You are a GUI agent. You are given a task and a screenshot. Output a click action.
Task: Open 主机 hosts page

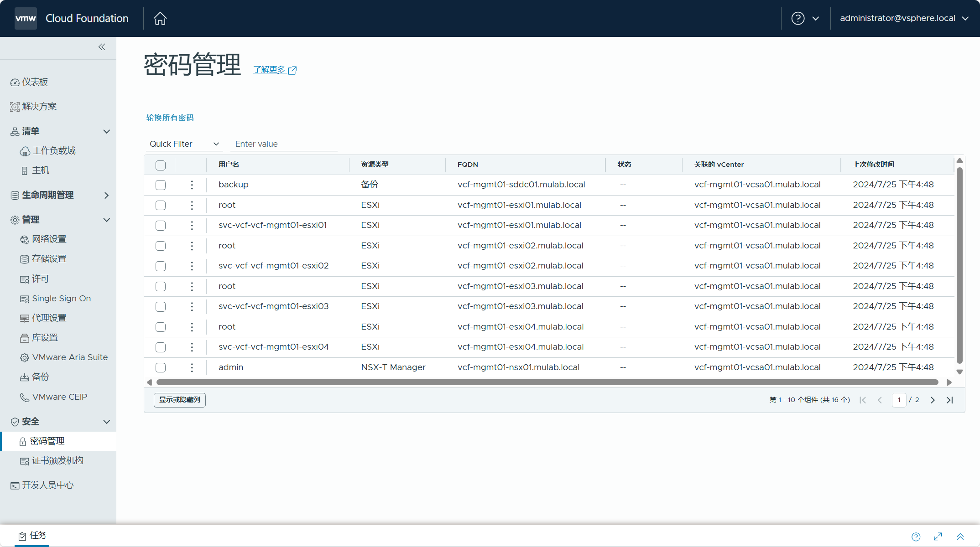(x=35, y=170)
